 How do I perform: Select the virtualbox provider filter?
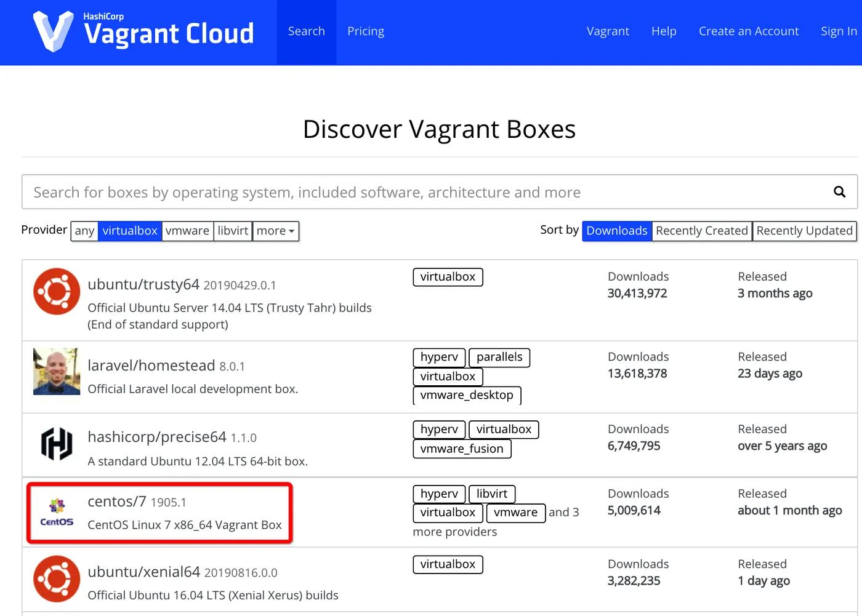(130, 231)
